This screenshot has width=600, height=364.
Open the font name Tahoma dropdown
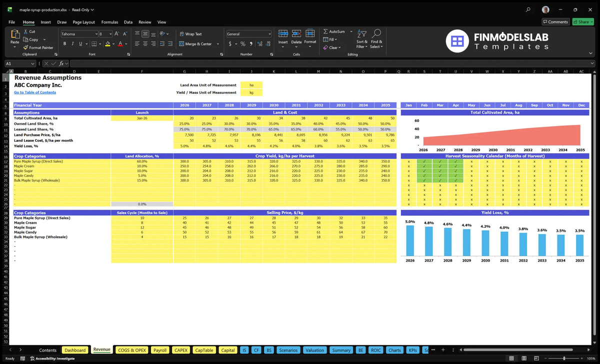coord(95,34)
